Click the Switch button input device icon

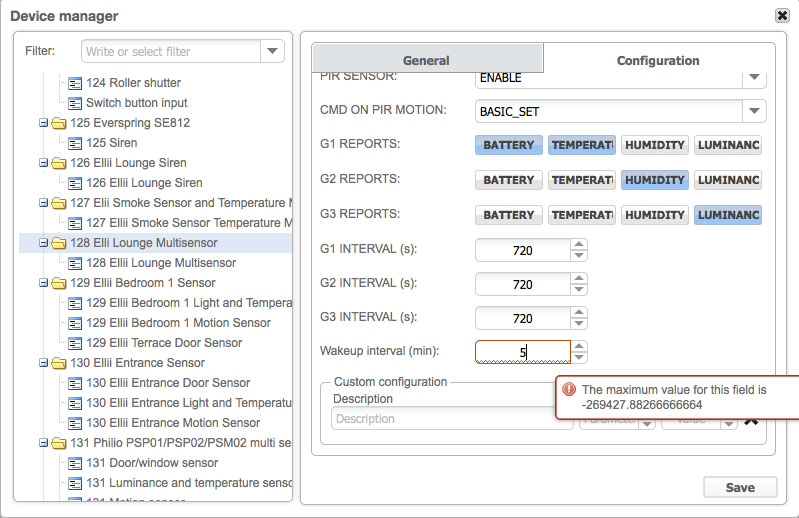click(75, 103)
